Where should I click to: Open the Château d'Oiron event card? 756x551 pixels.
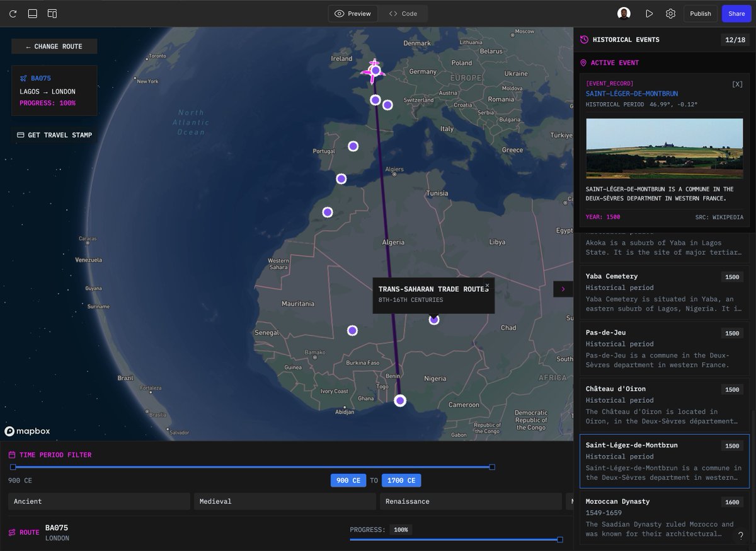point(665,405)
